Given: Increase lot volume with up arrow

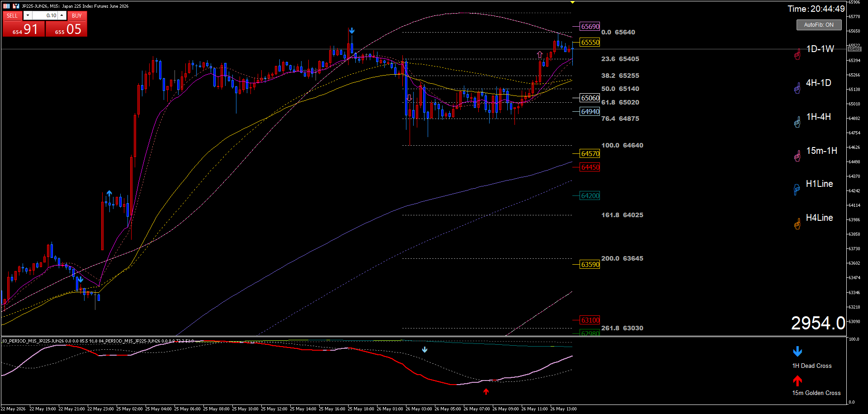Looking at the screenshot, I should pyautogui.click(x=62, y=15).
